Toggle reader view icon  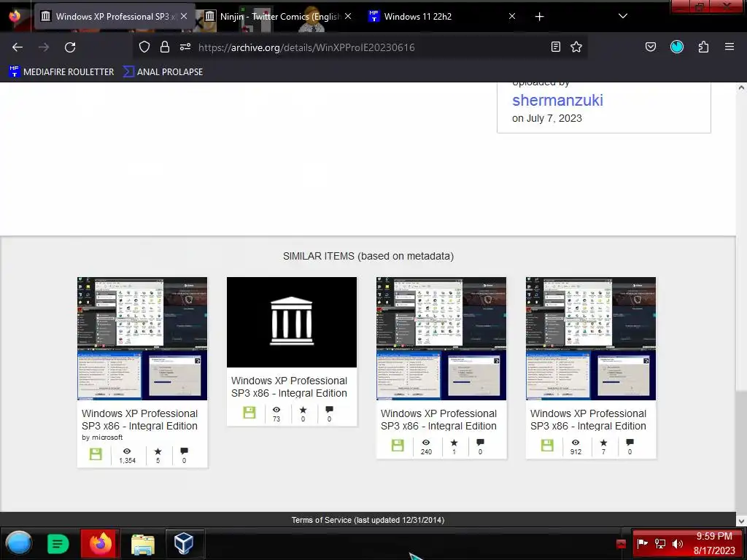click(555, 47)
